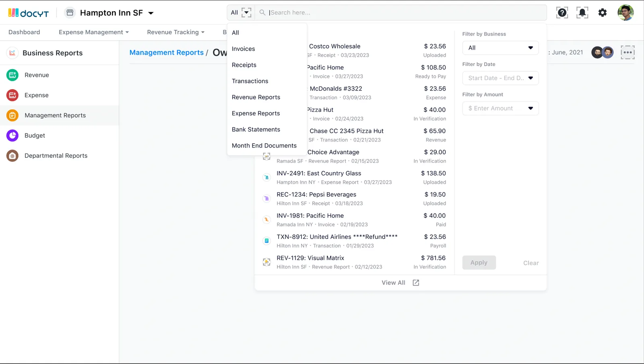Screen dimensions: 644x364
Task: Open the settings gear icon
Action: pyautogui.click(x=603, y=12)
